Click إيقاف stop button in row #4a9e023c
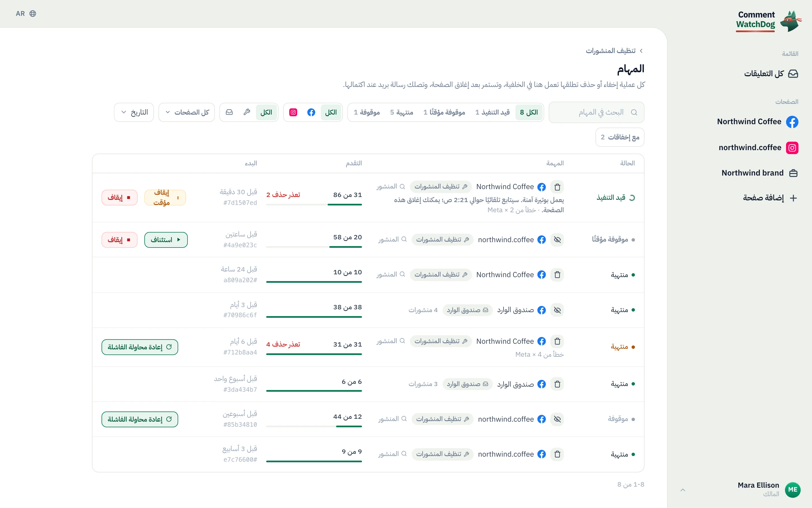The image size is (812, 508). [x=120, y=240]
